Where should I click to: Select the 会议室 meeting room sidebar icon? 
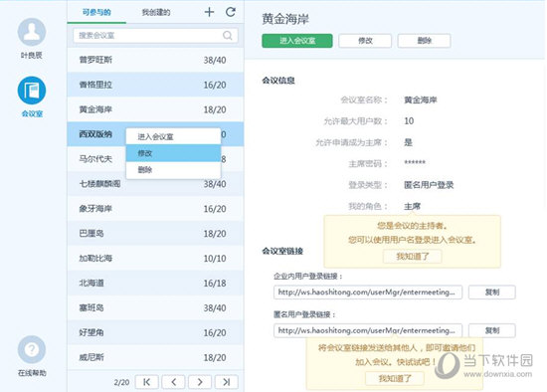click(32, 91)
